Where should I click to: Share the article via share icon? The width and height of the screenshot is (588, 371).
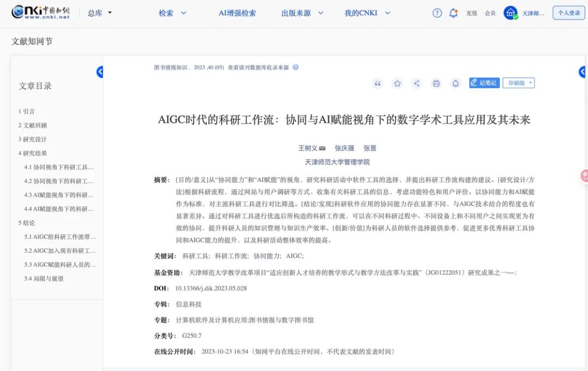(x=416, y=83)
